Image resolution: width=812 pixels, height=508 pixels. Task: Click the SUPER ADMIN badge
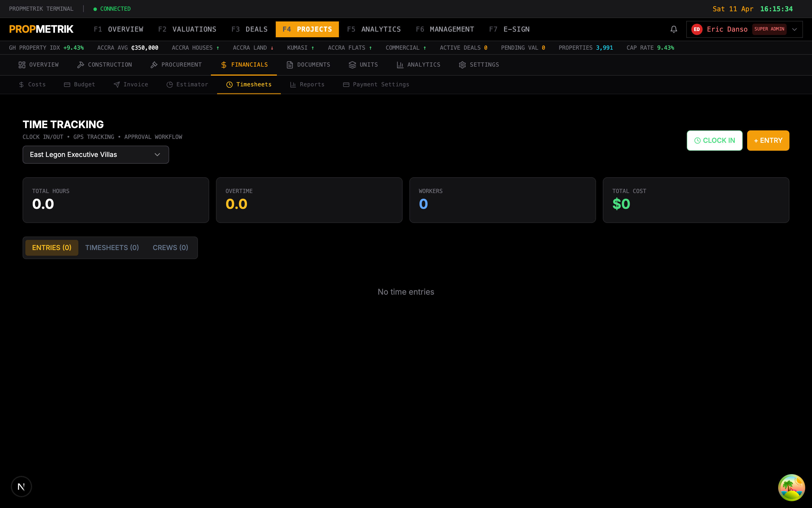pos(769,29)
